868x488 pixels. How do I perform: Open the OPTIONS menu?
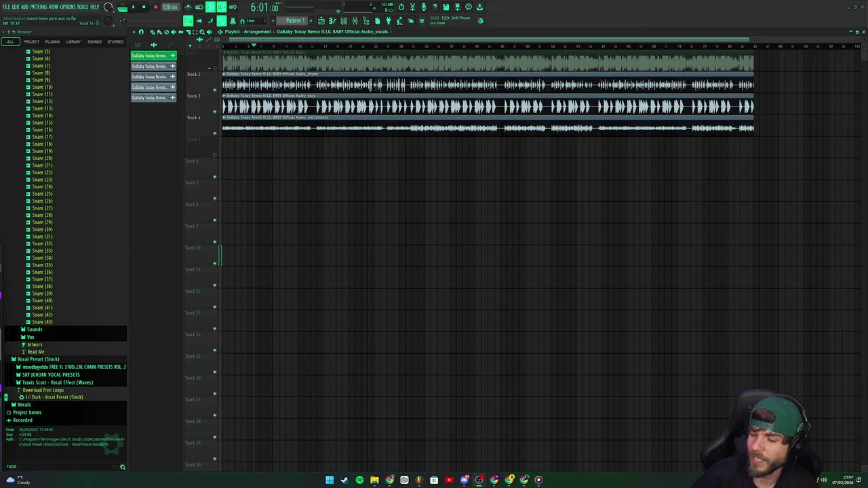(x=68, y=7)
